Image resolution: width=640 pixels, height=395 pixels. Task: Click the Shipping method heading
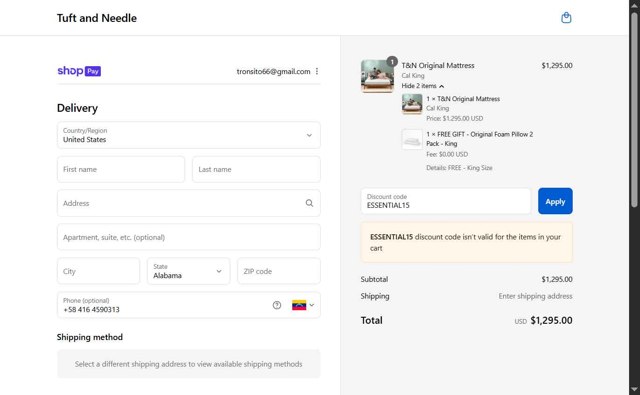90,337
